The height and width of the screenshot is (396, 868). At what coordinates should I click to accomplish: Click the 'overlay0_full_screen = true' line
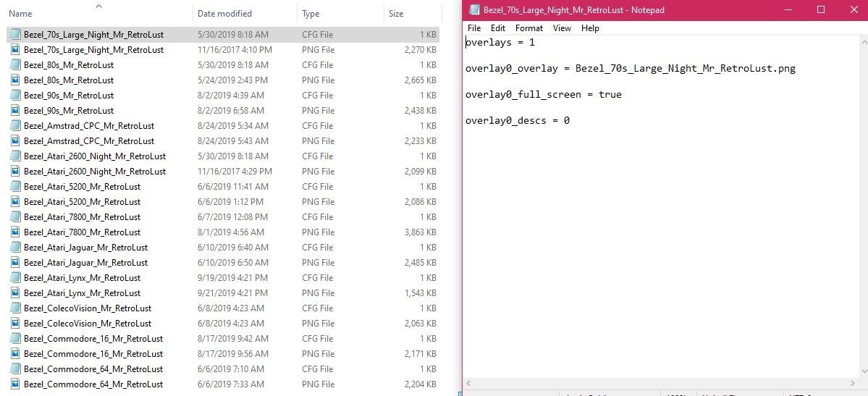544,95
